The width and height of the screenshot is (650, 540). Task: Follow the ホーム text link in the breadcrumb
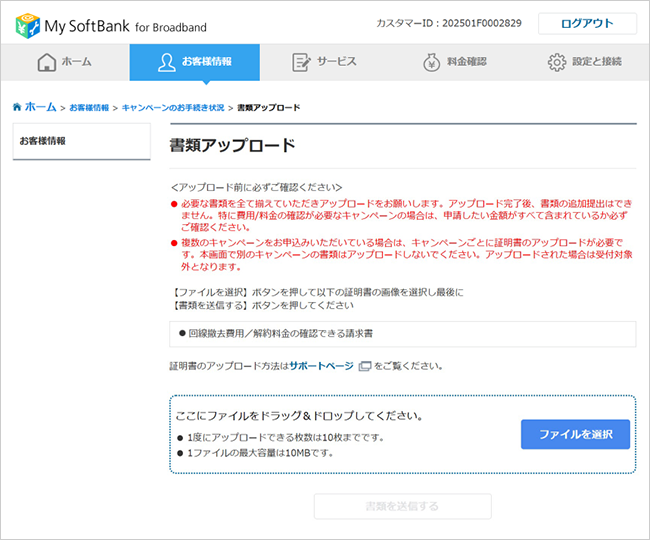41,106
